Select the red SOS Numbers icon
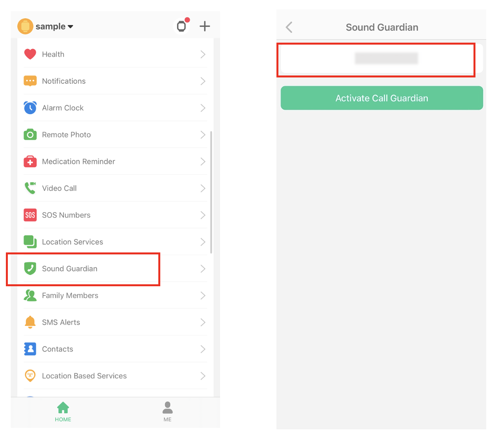The height and width of the screenshot is (448, 498). (x=30, y=215)
